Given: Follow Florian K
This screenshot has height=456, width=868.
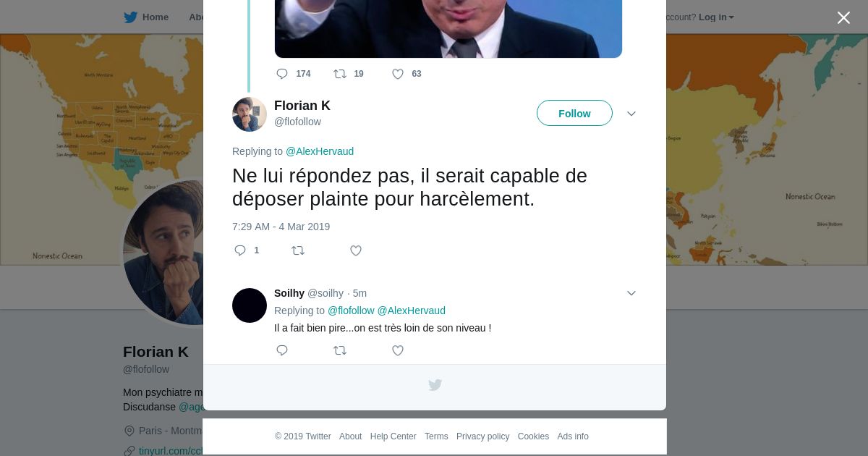Looking at the screenshot, I should tap(574, 113).
